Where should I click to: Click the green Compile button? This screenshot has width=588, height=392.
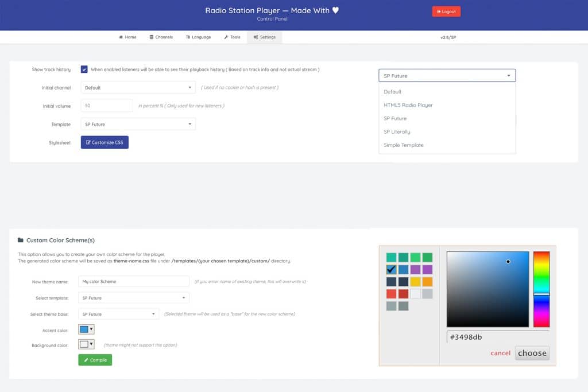click(95, 360)
